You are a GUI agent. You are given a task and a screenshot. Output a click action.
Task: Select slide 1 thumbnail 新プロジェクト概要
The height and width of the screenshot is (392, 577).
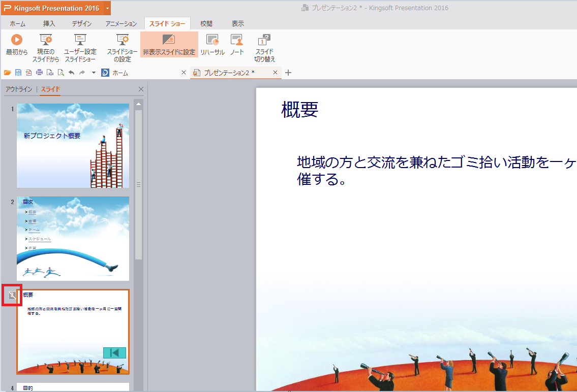pos(73,146)
